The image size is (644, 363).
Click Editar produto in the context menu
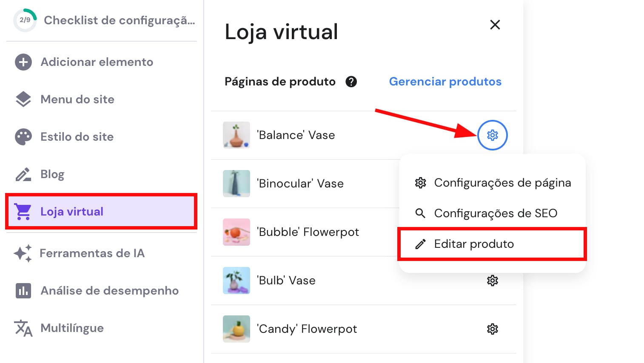point(473,244)
